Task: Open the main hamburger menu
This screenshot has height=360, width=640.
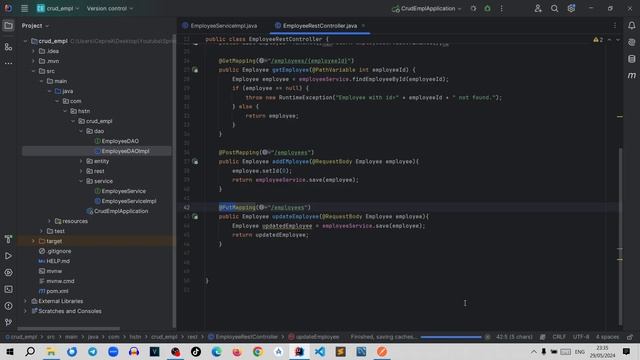Action: coord(24,8)
